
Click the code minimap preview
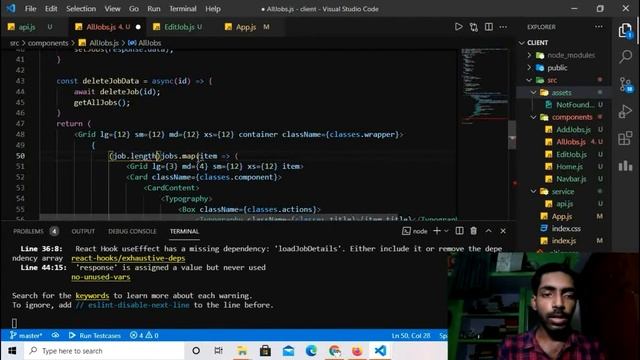tap(485, 86)
